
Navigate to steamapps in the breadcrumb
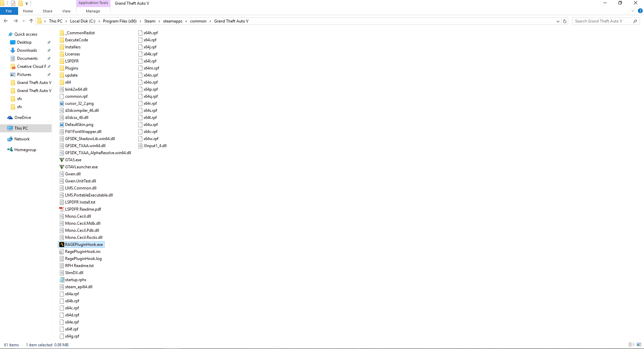point(173,21)
